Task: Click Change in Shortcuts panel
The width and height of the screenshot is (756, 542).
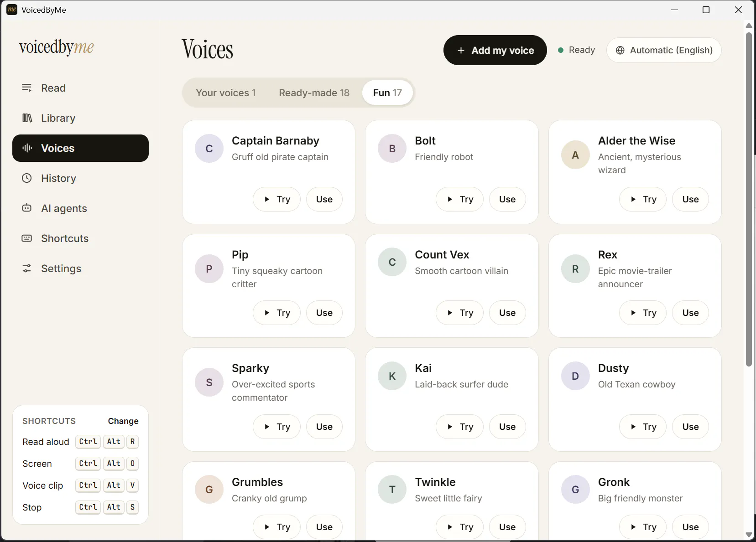Action: pos(123,421)
